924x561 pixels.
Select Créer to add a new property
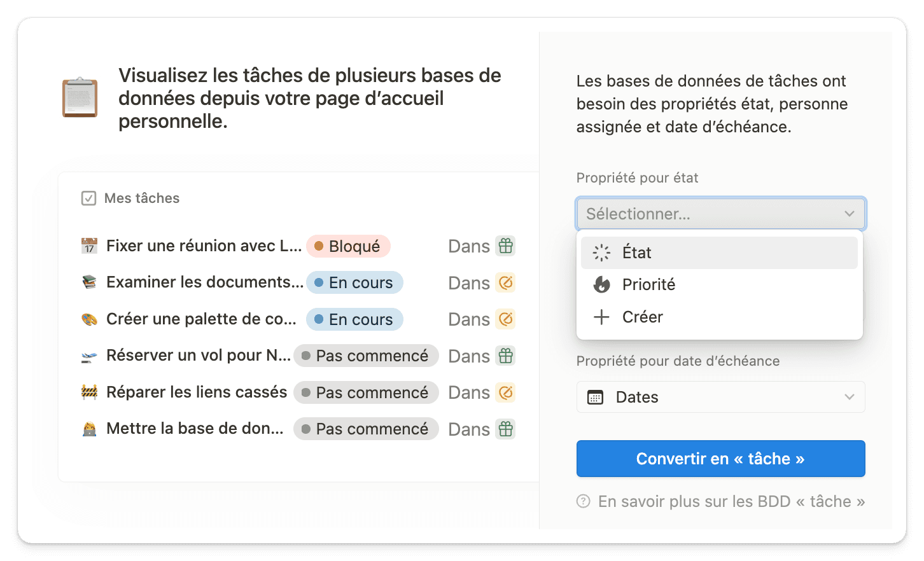[x=719, y=317]
